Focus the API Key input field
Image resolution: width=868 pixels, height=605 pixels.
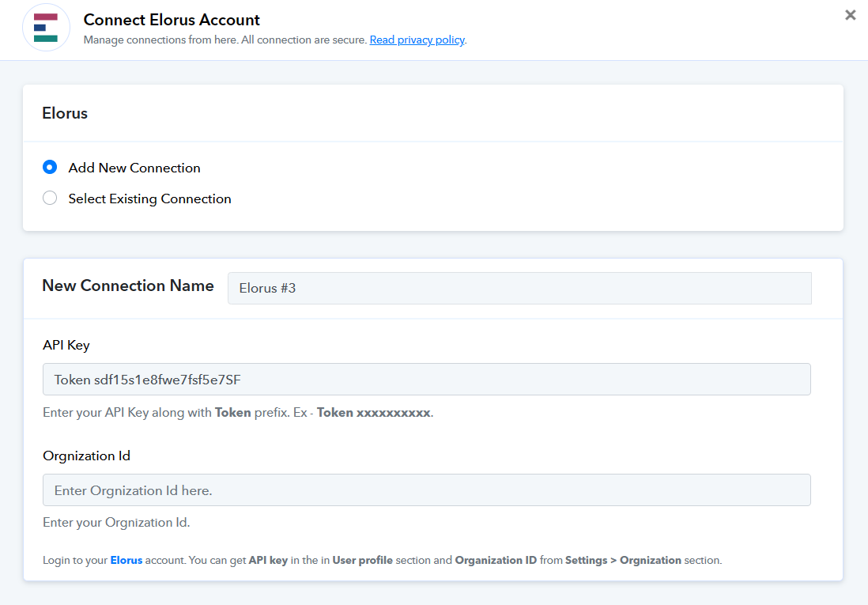427,380
